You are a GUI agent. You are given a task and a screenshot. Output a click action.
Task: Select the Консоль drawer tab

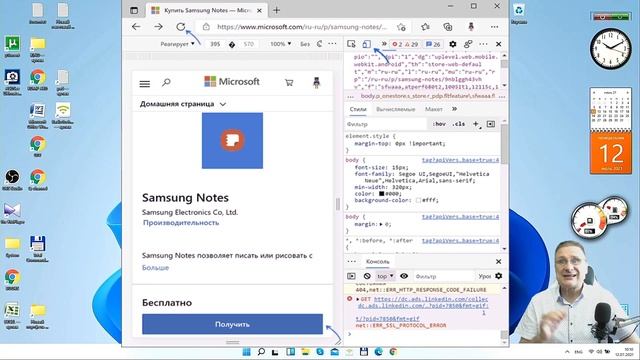[378, 262]
